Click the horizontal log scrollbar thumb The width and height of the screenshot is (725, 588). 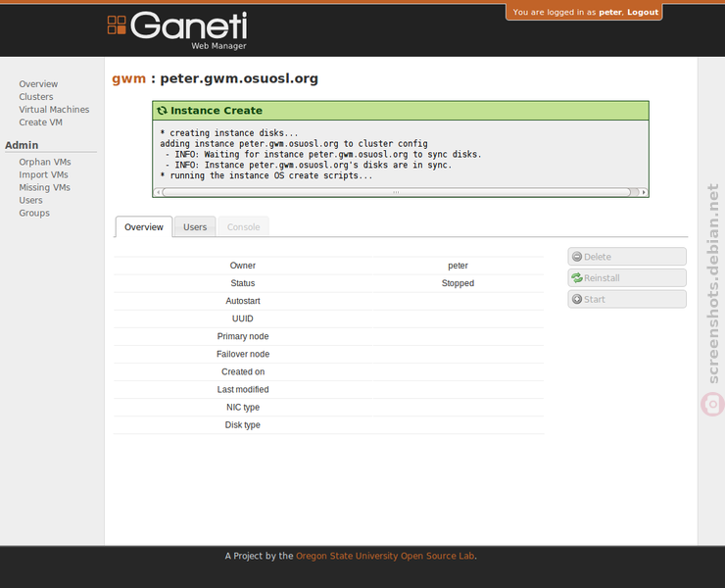396,192
